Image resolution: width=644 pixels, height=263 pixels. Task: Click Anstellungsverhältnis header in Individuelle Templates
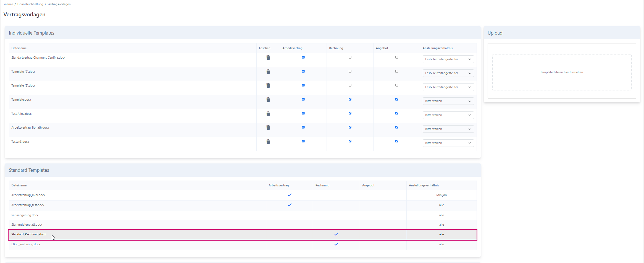[x=438, y=48]
